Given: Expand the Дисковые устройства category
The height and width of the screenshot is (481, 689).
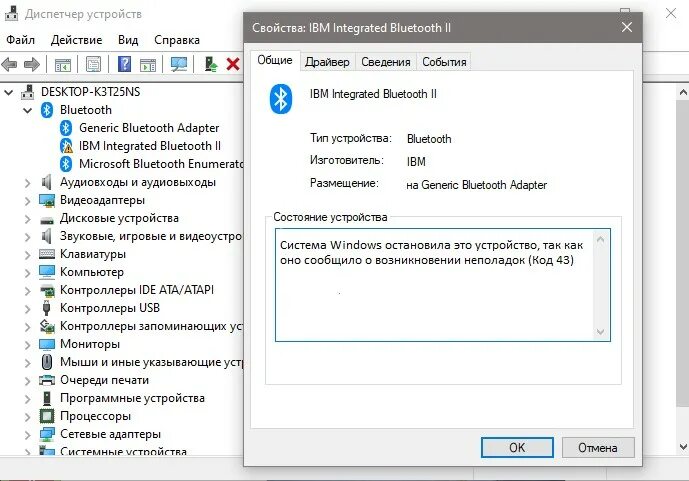Looking at the screenshot, I should point(28,218).
